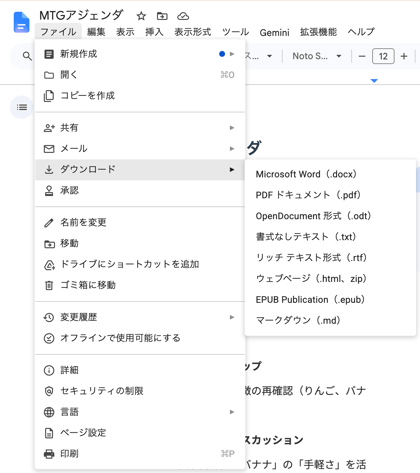The height and width of the screenshot is (473, 420).
Task: Click the 名前を変更 pencil icon
Action: 49,223
